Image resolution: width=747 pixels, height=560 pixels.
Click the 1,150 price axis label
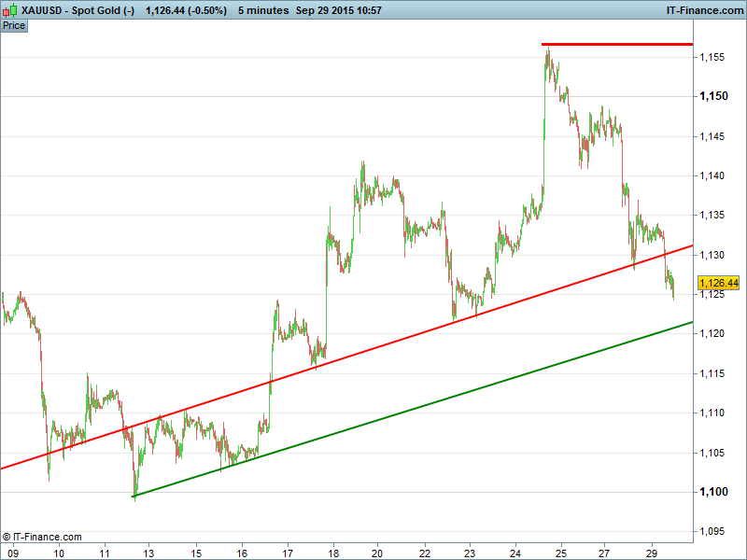click(x=713, y=96)
